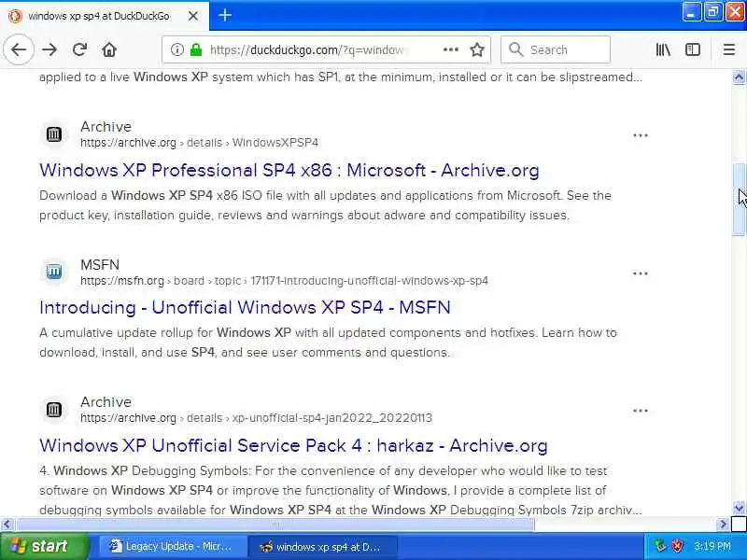Screen dimensions: 747x560
Task: Click the archive.org WindowsXPSP4 URL breadcrumb
Action: 199,143
